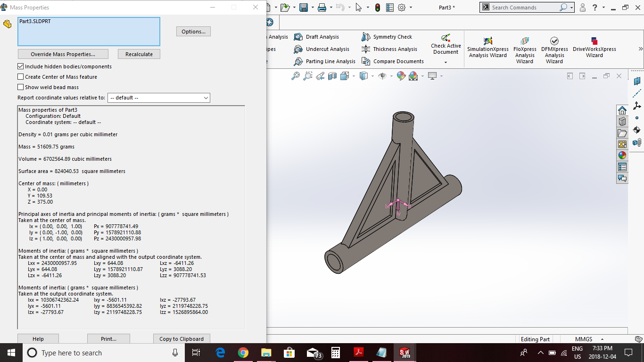Open File Properties list icon
Viewport: 644px width, 362px height.
pyautogui.click(x=390, y=8)
